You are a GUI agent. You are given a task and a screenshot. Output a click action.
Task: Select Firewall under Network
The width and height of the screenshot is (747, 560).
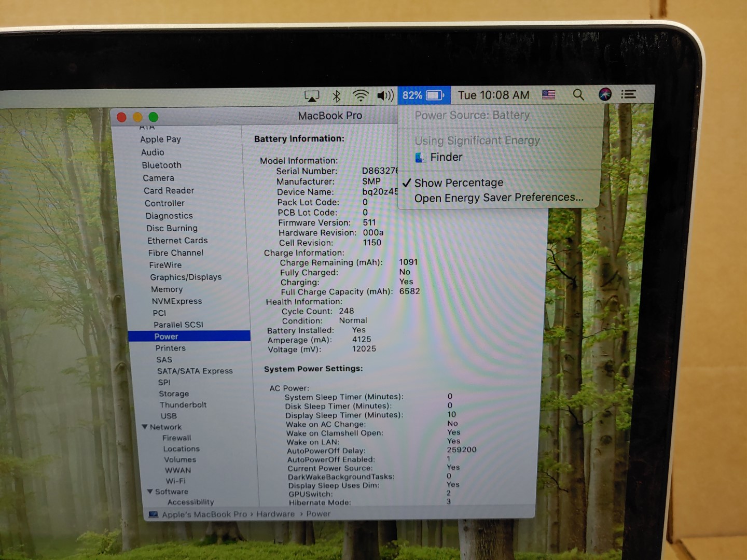[176, 438]
